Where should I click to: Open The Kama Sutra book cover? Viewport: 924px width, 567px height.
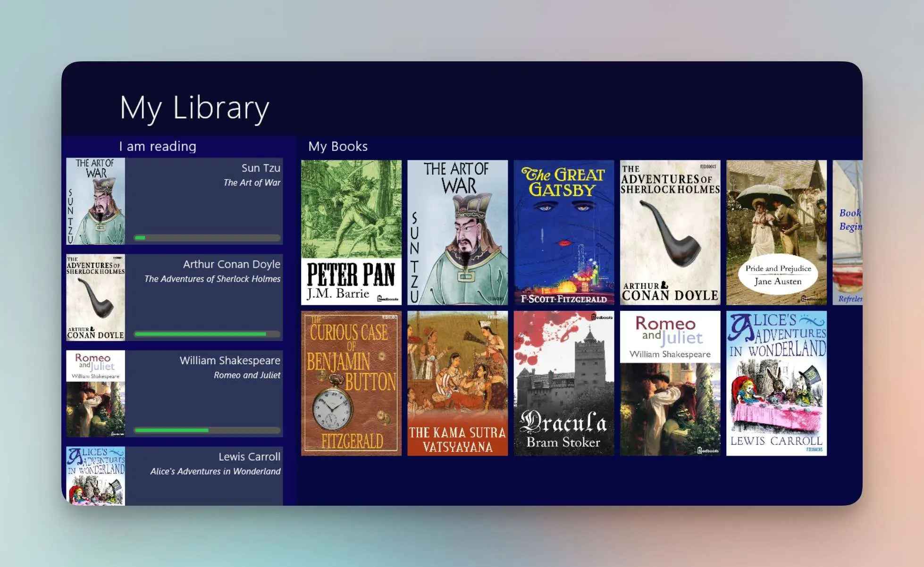point(457,383)
